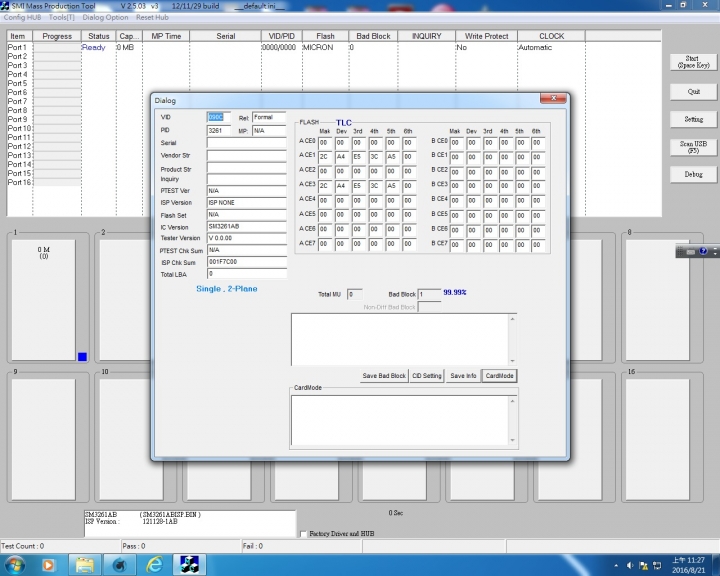Image resolution: width=720 pixels, height=576 pixels.
Task: Click the VID input field
Action: pyautogui.click(x=219, y=117)
